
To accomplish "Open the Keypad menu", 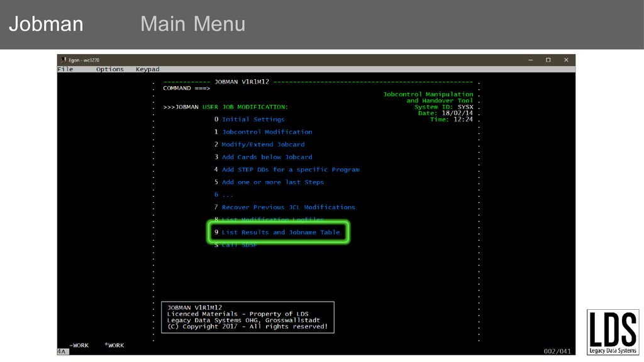I will click(x=147, y=69).
